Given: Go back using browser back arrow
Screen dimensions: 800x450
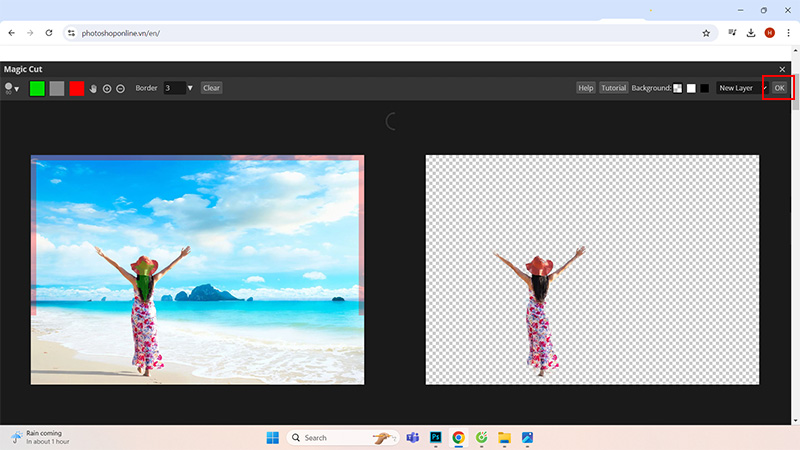Looking at the screenshot, I should pos(11,33).
